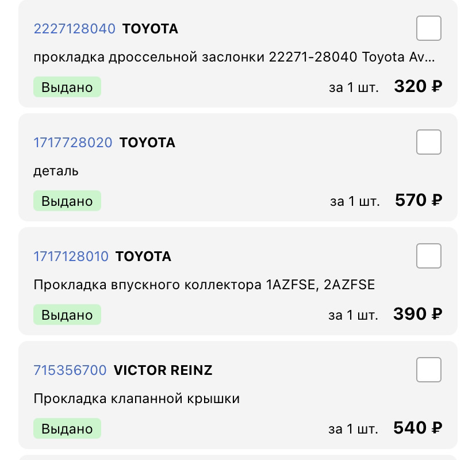
Task: Click the 540 ₽ price
Action: coord(417,427)
